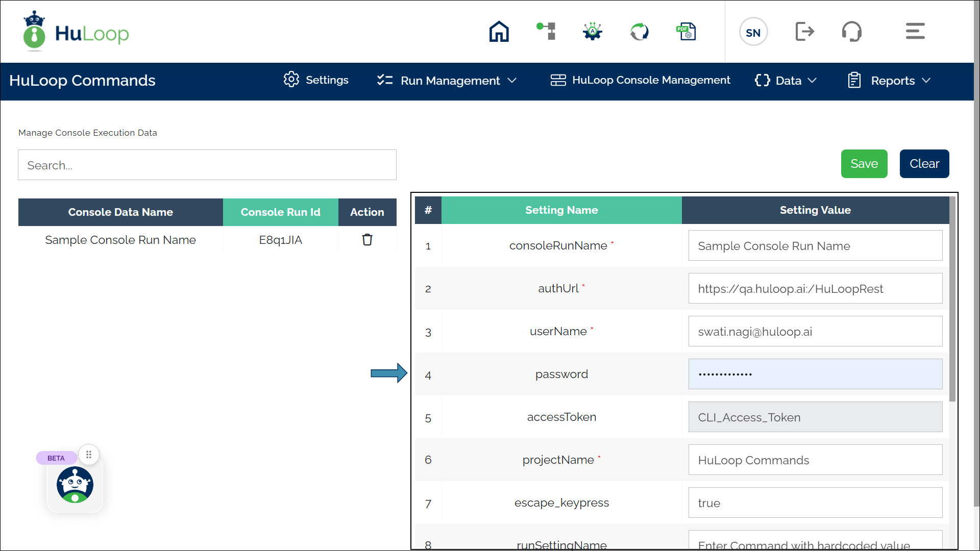Image resolution: width=980 pixels, height=551 pixels.
Task: Open HuLoop Console Management
Action: click(x=640, y=80)
